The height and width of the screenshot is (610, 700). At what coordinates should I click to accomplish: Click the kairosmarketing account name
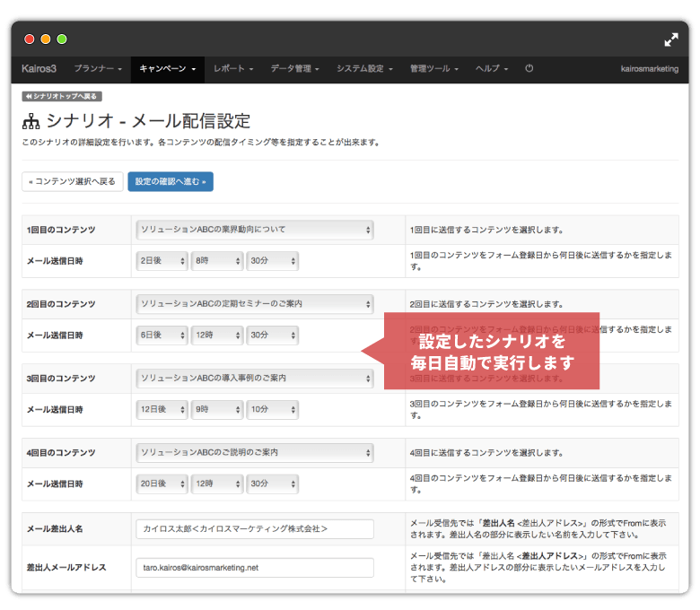tap(649, 69)
